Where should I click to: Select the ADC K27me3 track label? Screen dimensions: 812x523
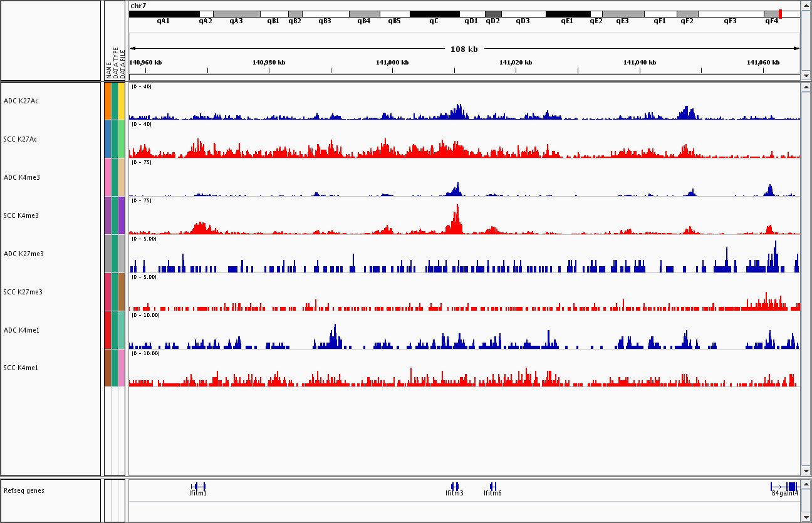click(23, 254)
